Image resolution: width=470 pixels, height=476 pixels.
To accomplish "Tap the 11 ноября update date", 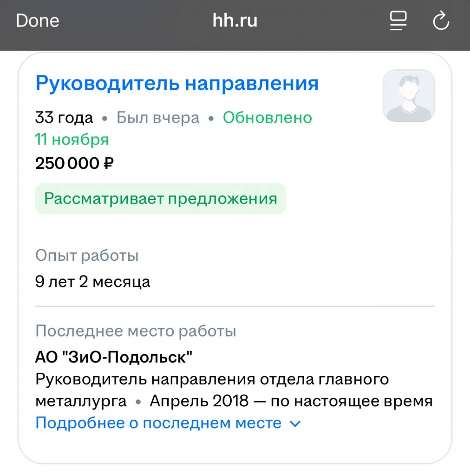I will [72, 139].
